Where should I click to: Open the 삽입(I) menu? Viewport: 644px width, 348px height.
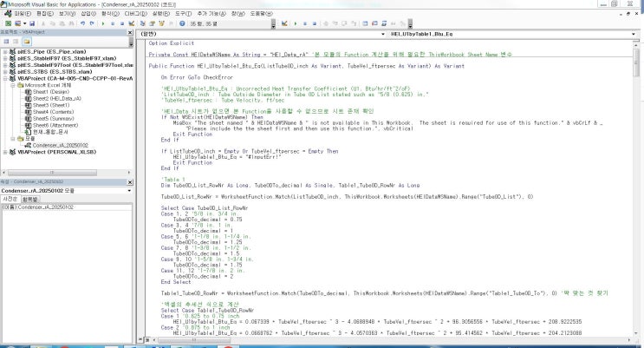88,14
